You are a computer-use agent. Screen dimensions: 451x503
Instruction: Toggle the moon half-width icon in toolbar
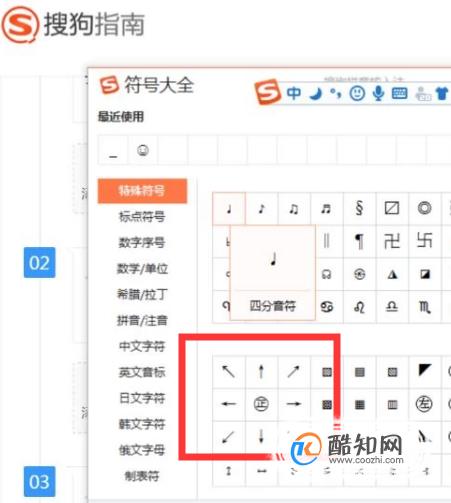315,93
